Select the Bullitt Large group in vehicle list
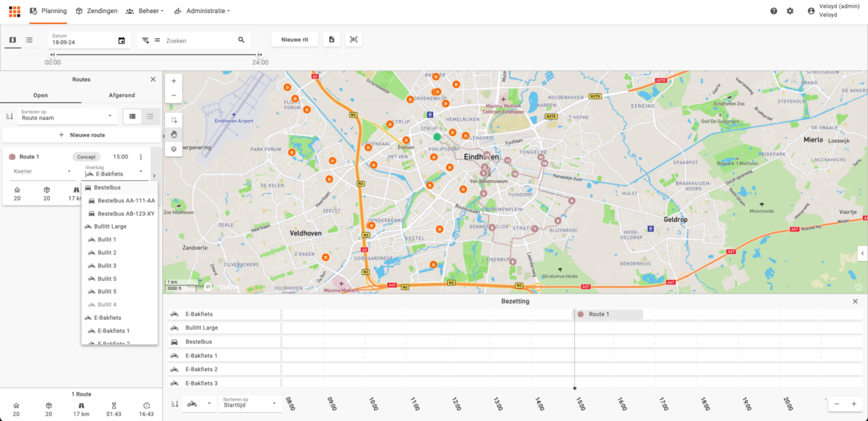This screenshot has width=868, height=421. pos(120,226)
